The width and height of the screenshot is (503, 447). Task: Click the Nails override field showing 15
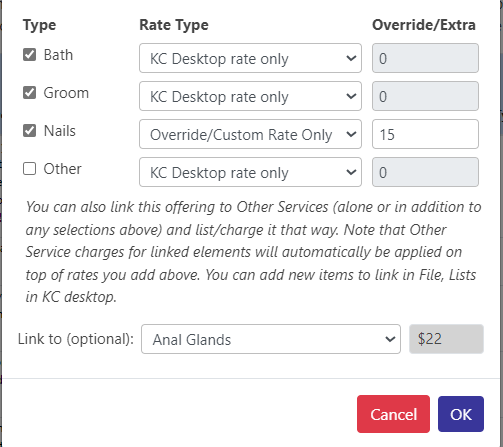[x=425, y=134]
